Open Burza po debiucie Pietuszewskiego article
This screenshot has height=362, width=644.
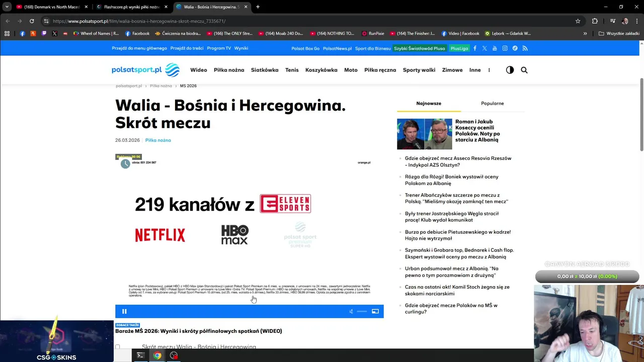pos(458,235)
